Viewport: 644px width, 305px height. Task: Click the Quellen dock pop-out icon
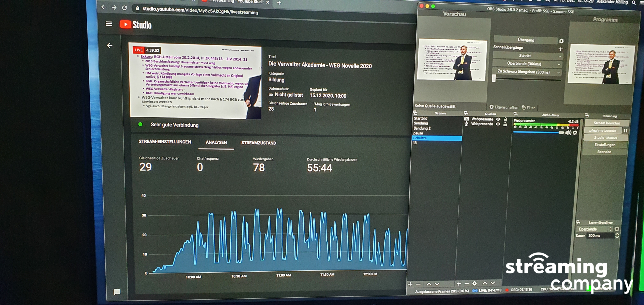466,113
